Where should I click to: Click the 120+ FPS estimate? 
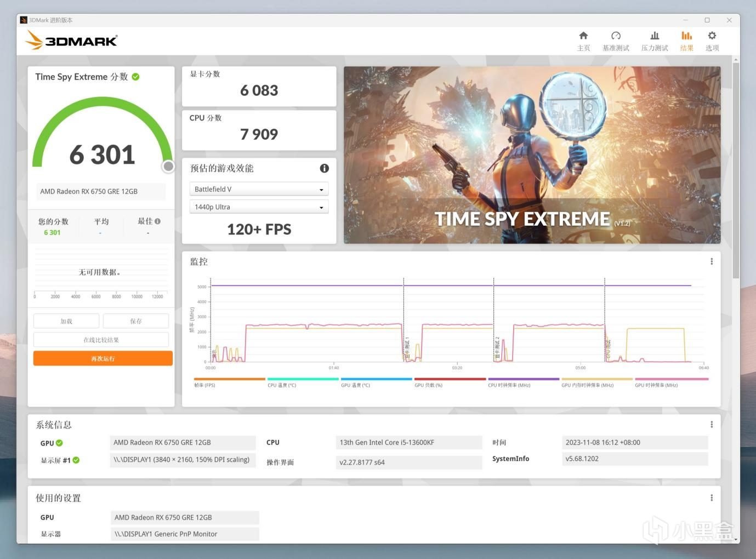pos(259,230)
